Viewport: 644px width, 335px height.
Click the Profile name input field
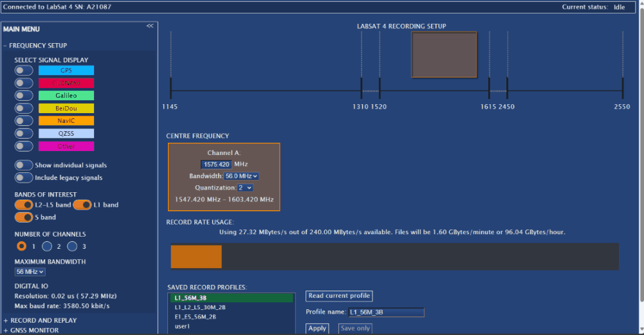coord(386,312)
